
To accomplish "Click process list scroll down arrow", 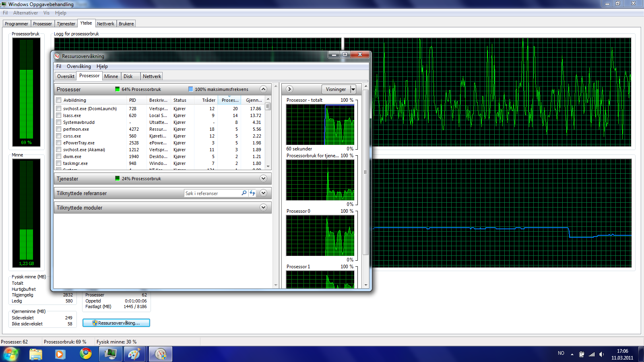I will (x=268, y=166).
